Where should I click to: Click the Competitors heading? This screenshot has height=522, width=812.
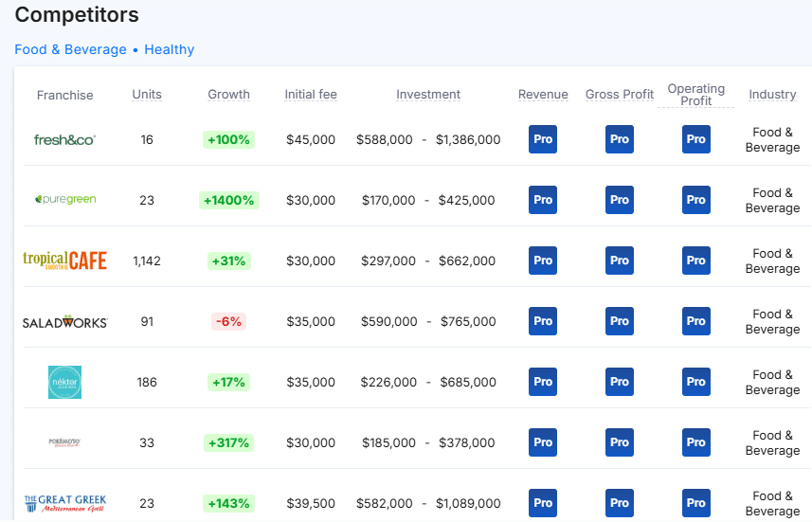(77, 15)
